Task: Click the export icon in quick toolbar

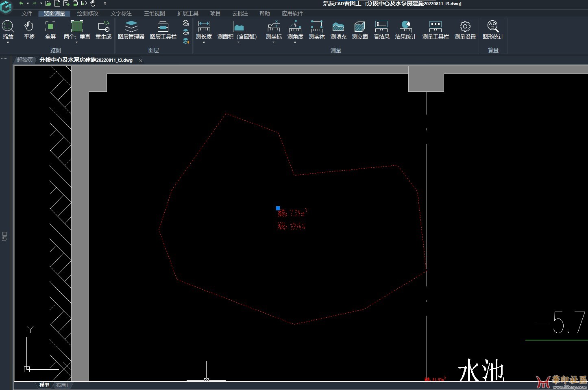Action: tap(84, 3)
